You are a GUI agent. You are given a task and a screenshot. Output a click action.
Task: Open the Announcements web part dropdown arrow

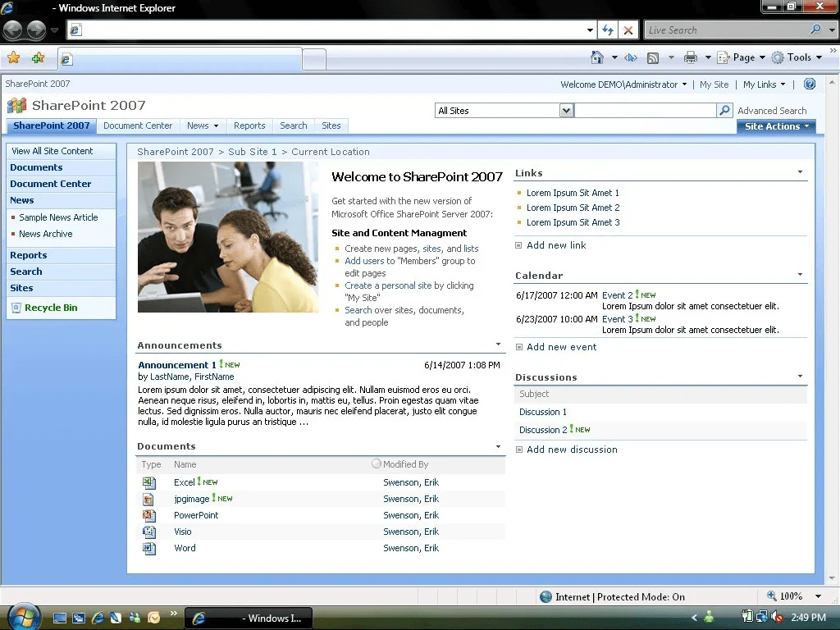pos(498,345)
